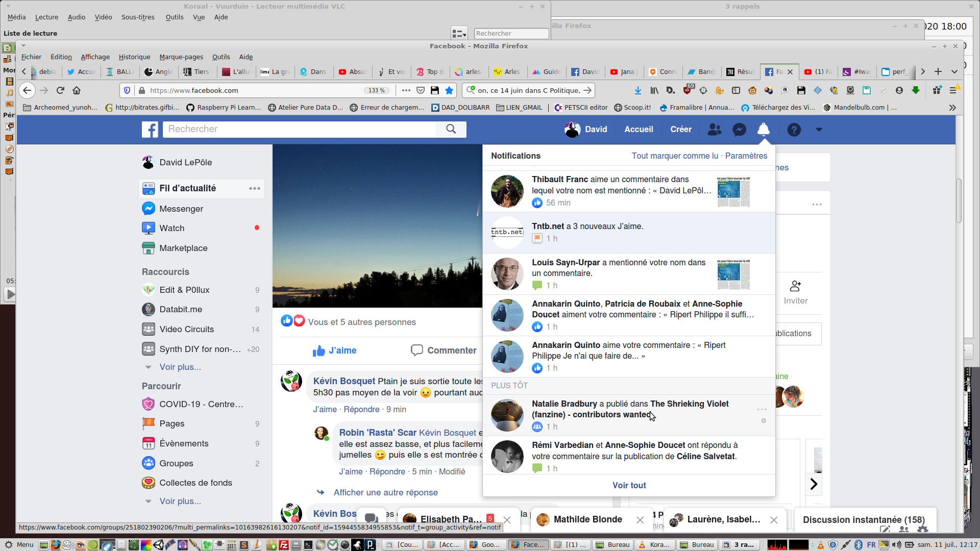
Task: Open the friend requests icon
Action: 715,130
